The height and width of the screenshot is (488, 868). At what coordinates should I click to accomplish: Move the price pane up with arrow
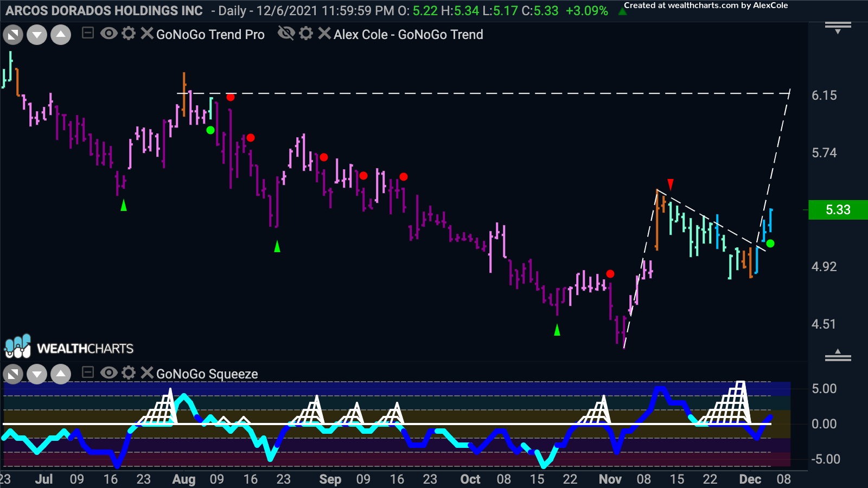pyautogui.click(x=61, y=35)
